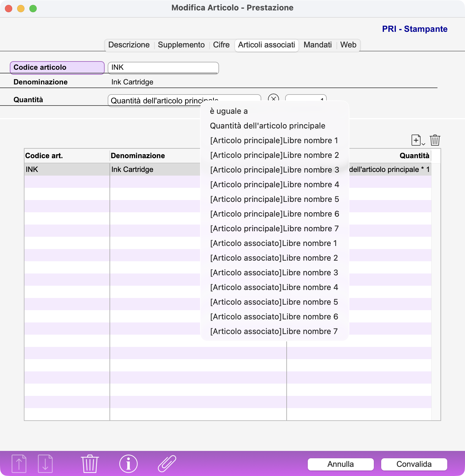Pick [Articolo associato]Libre nombre 3
Screen dimensions: 465x476
pyautogui.click(x=275, y=273)
